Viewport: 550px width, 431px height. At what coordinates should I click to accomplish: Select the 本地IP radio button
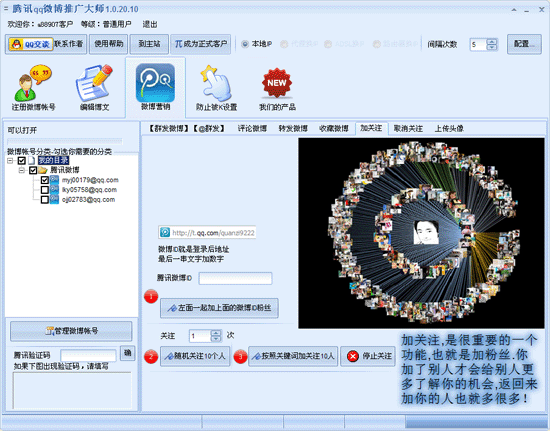tap(245, 44)
